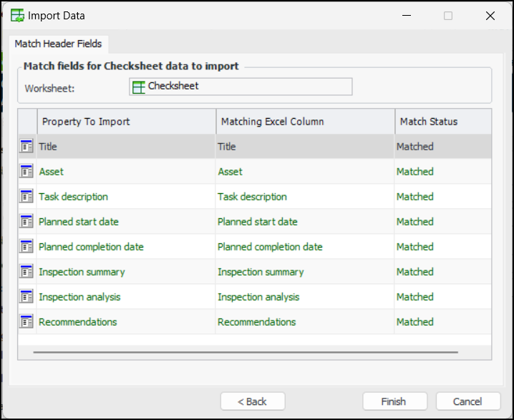Switch to the Match Header Fields tab
Viewport: 514px width, 420px height.
(x=58, y=44)
